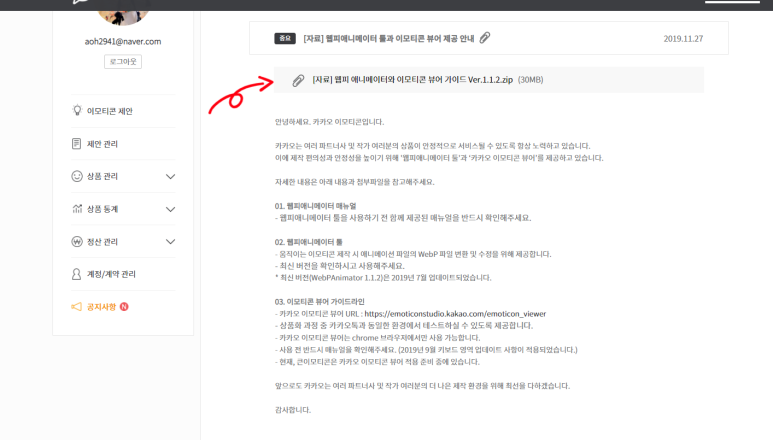Click the 로그아웃 button
The width and height of the screenshot is (773, 440).
point(123,62)
